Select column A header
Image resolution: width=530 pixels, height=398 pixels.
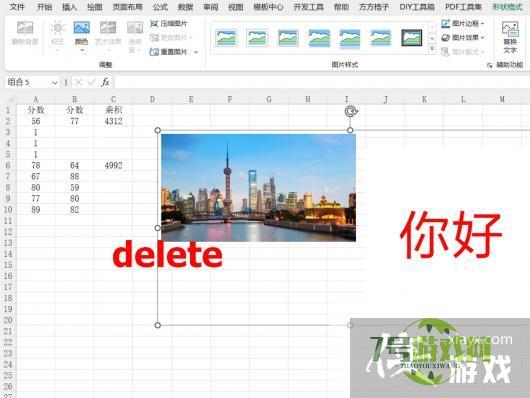(35, 99)
